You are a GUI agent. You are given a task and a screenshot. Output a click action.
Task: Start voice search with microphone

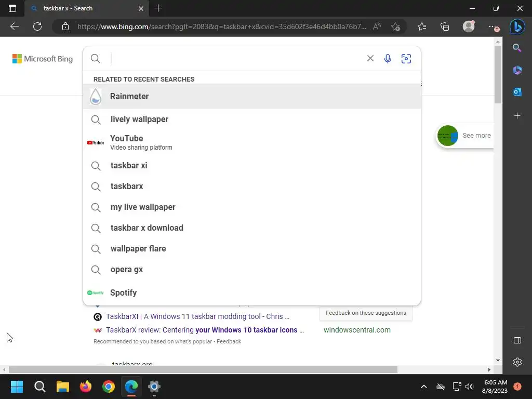388,59
